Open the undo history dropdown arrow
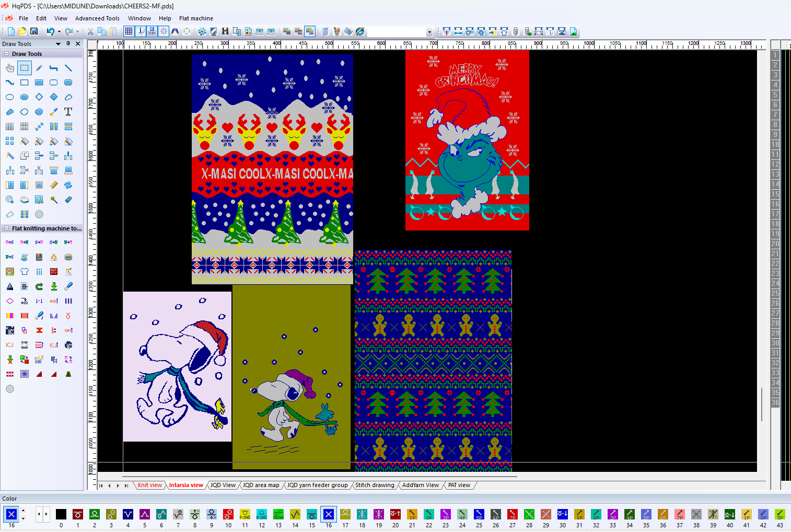791x532 pixels. pos(59,32)
